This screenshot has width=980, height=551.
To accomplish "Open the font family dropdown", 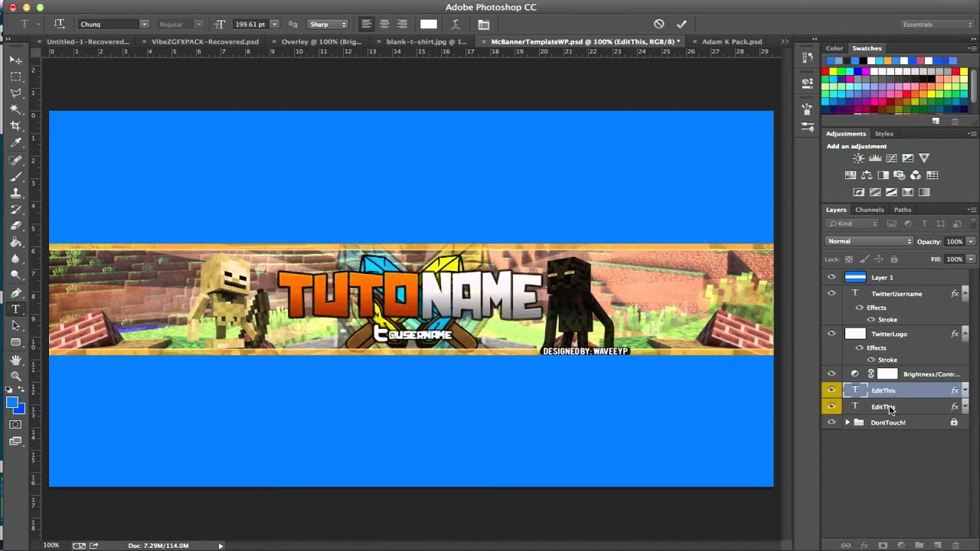I will [x=143, y=24].
